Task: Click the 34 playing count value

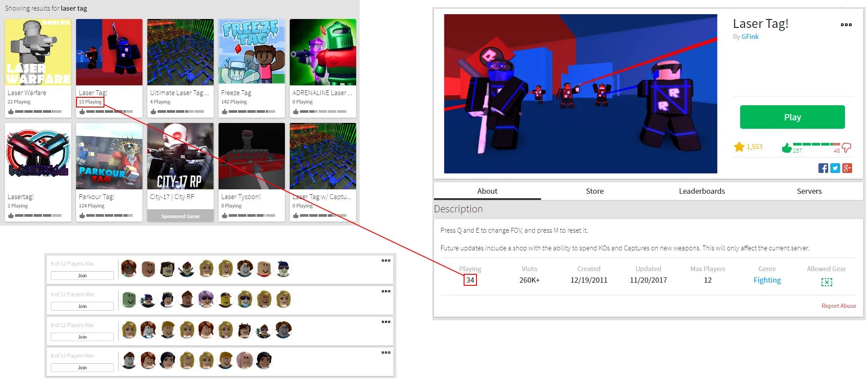Action: click(470, 280)
